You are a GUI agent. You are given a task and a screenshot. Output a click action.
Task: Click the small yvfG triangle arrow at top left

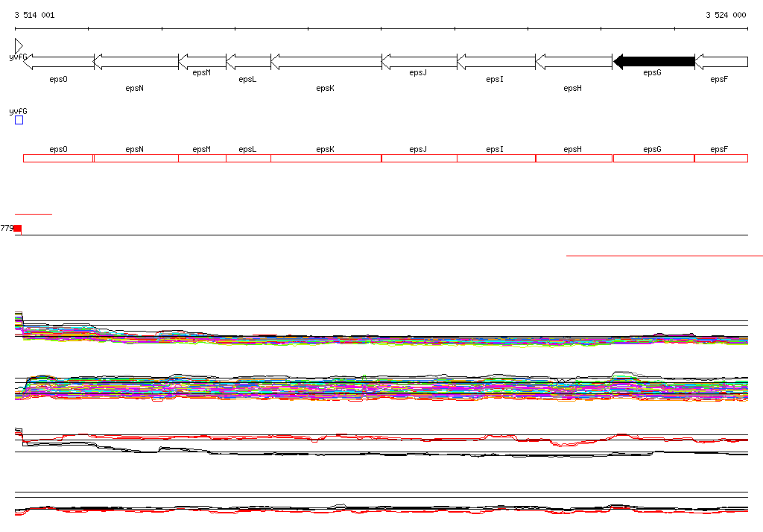(x=19, y=46)
